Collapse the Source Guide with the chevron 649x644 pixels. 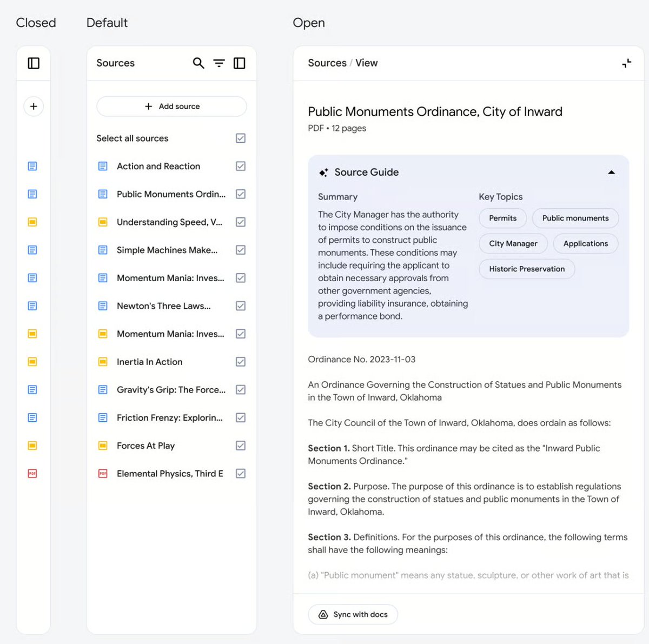[611, 172]
